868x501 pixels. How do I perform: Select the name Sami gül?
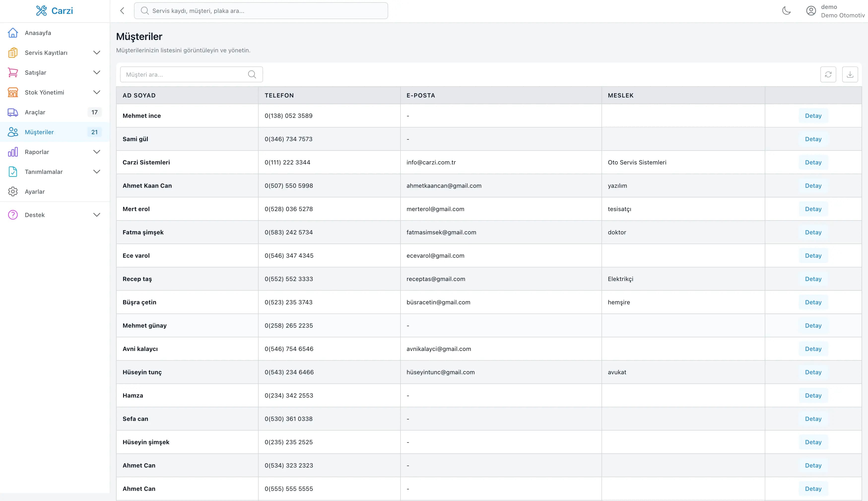[x=135, y=139]
